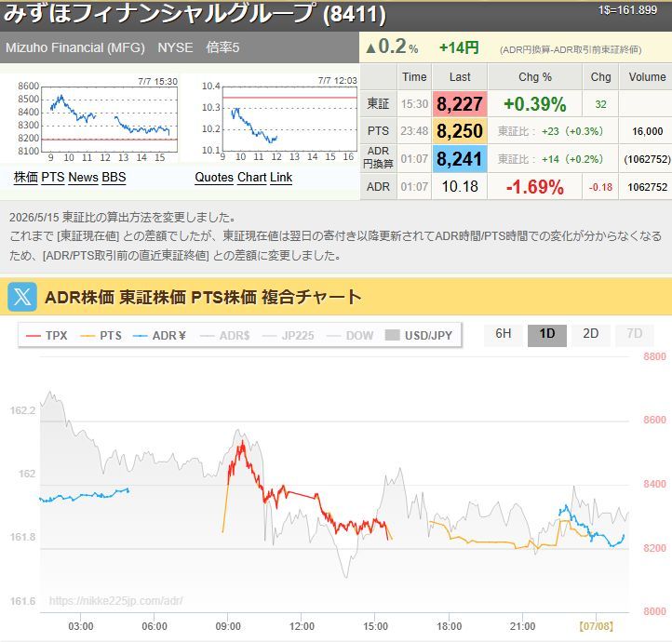The height and width of the screenshot is (642, 672).
Task: Click Mizuho Financial (MFG) label
Action: [75, 47]
